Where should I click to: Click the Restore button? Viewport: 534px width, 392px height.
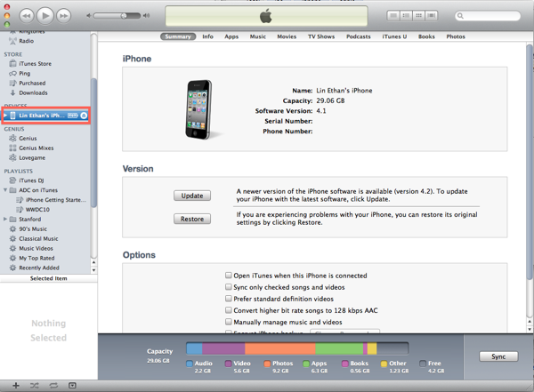(x=192, y=219)
